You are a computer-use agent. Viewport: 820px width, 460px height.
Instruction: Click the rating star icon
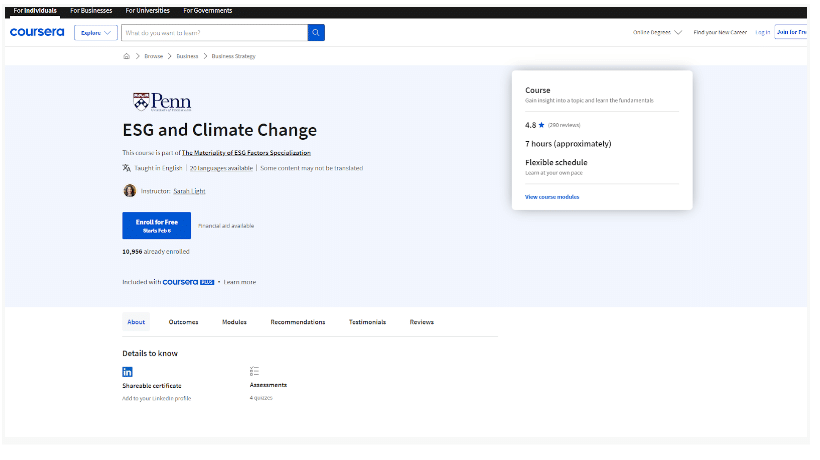coord(541,125)
